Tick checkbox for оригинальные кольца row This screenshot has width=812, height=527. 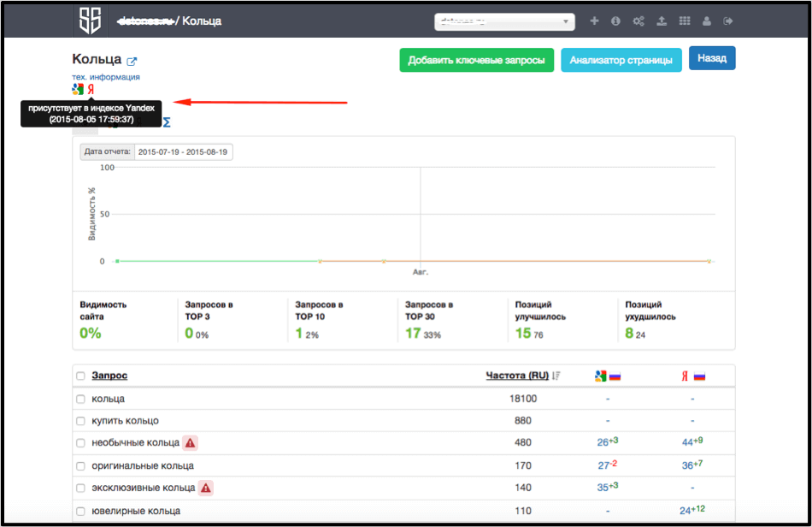(x=80, y=466)
